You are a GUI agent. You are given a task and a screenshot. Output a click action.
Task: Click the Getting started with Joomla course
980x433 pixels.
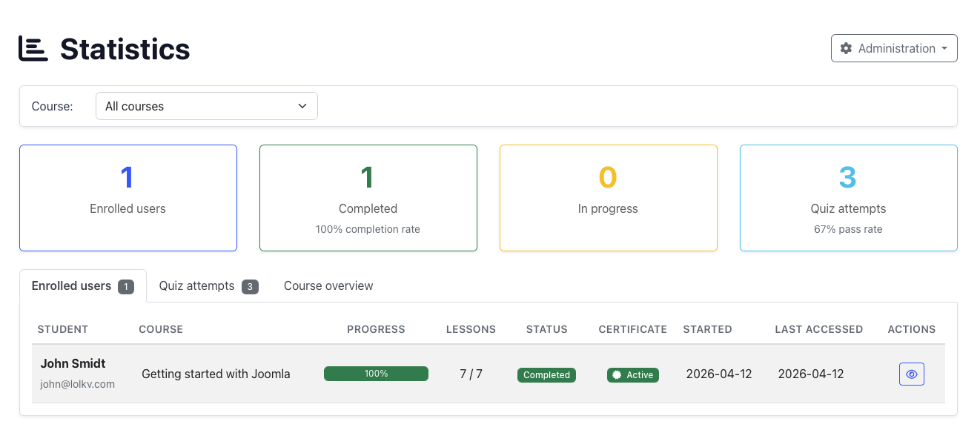point(216,374)
